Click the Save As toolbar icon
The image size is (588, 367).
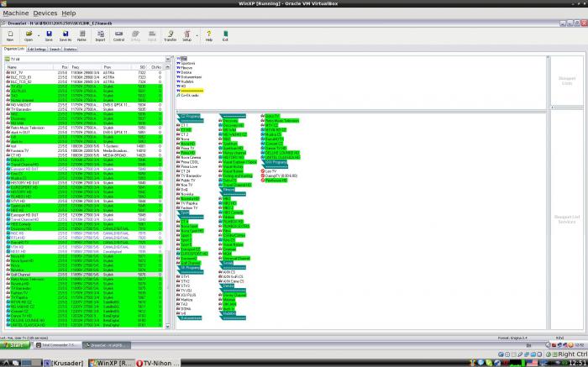[x=66, y=36]
